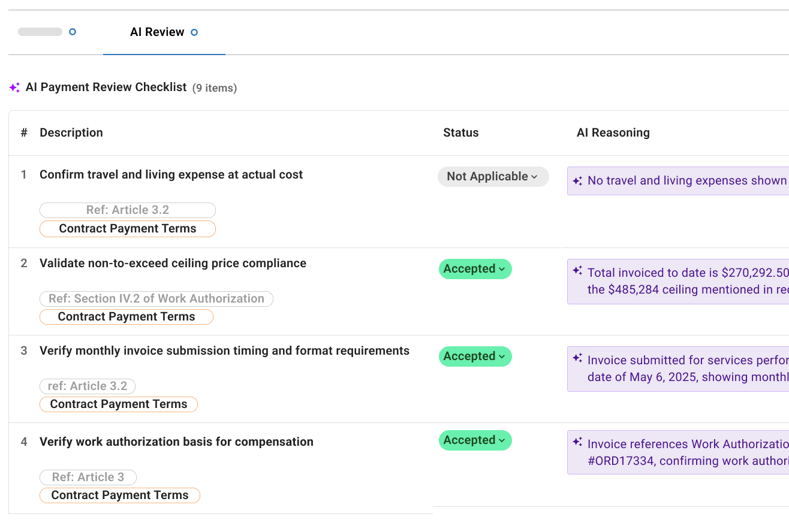The image size is (789, 532).
Task: Switch to the first unlabeled tab
Action: (40, 32)
